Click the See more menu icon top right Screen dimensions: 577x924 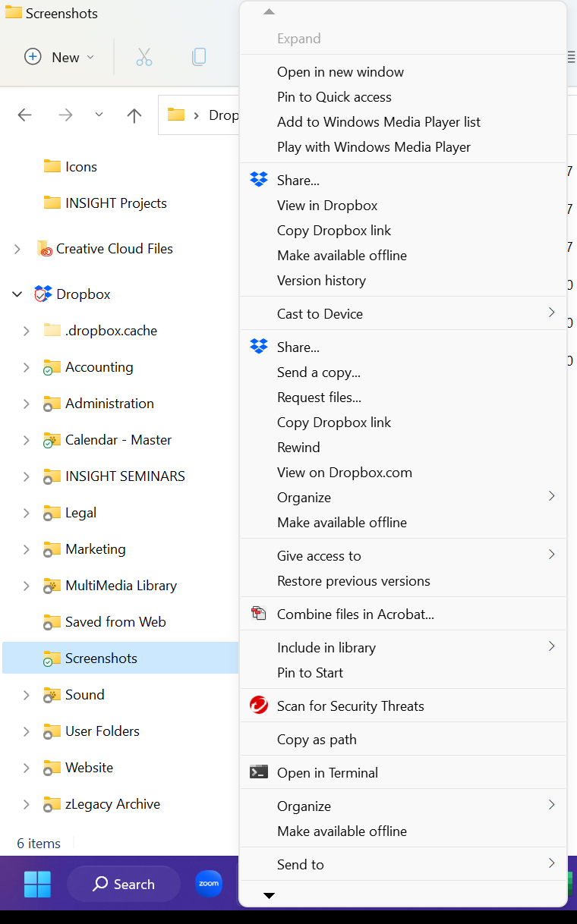[571, 57]
